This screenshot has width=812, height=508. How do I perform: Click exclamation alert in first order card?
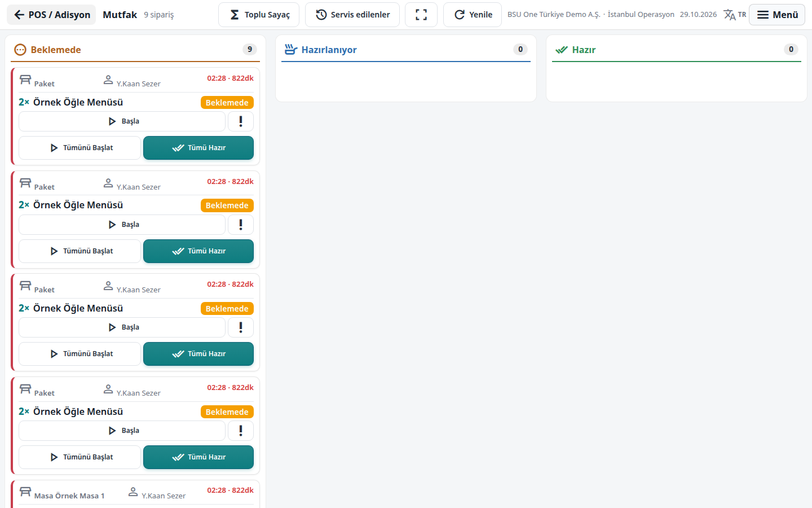(x=241, y=121)
